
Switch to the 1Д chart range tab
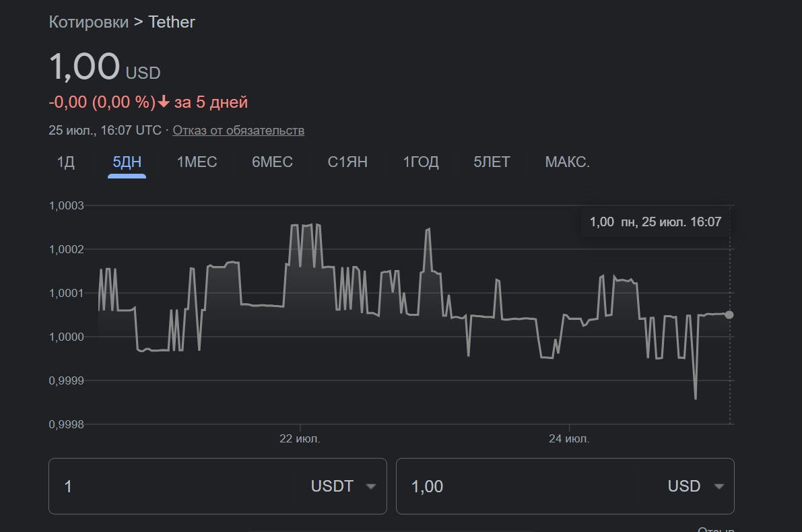click(66, 162)
